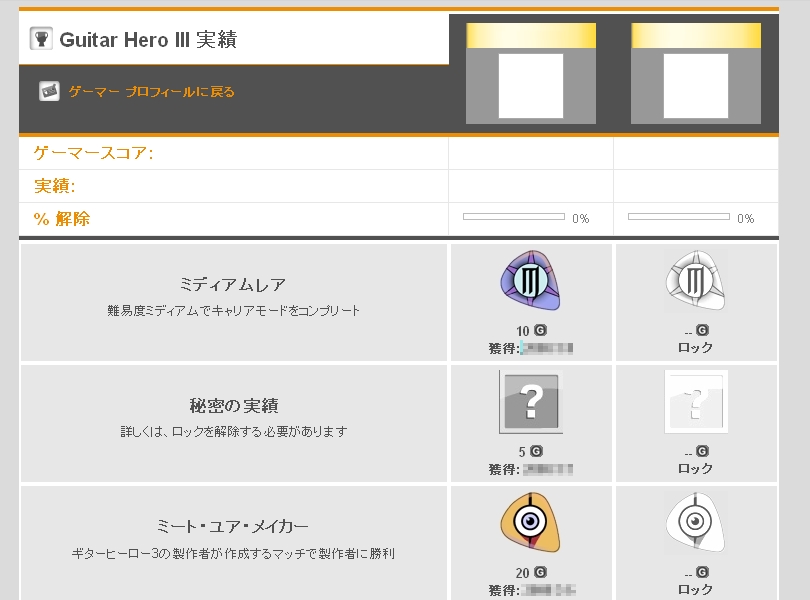Open the ゲーマー プロフィールに戻る link
This screenshot has height=600, width=810.
tap(151, 92)
